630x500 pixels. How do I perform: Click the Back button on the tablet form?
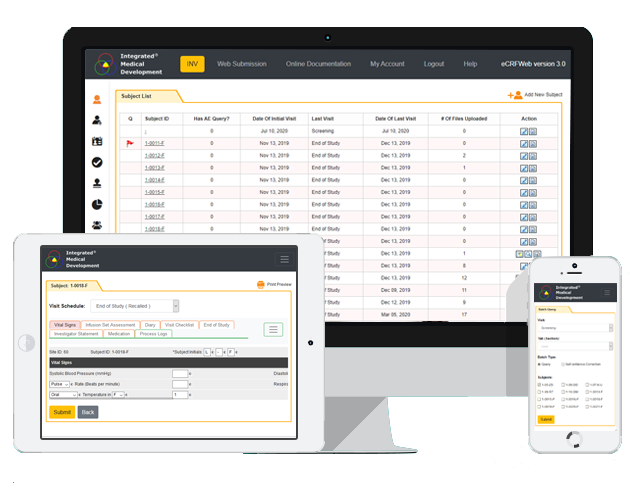pyautogui.click(x=88, y=412)
